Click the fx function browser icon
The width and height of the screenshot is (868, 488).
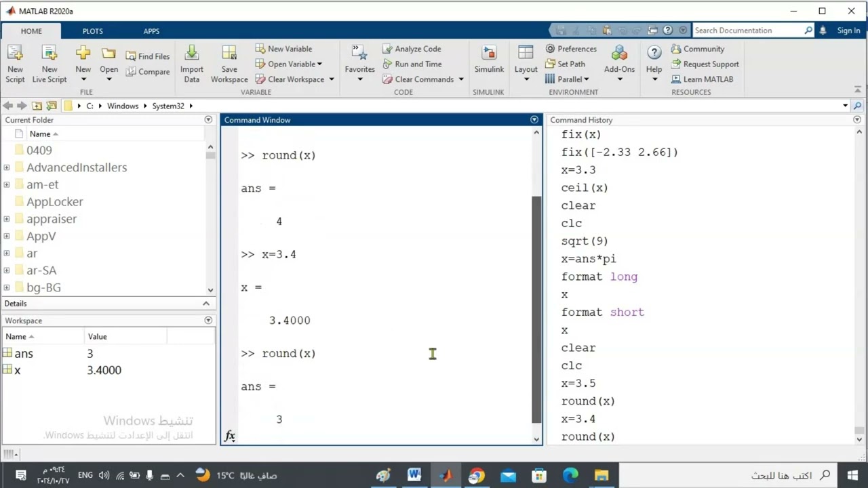coord(230,436)
